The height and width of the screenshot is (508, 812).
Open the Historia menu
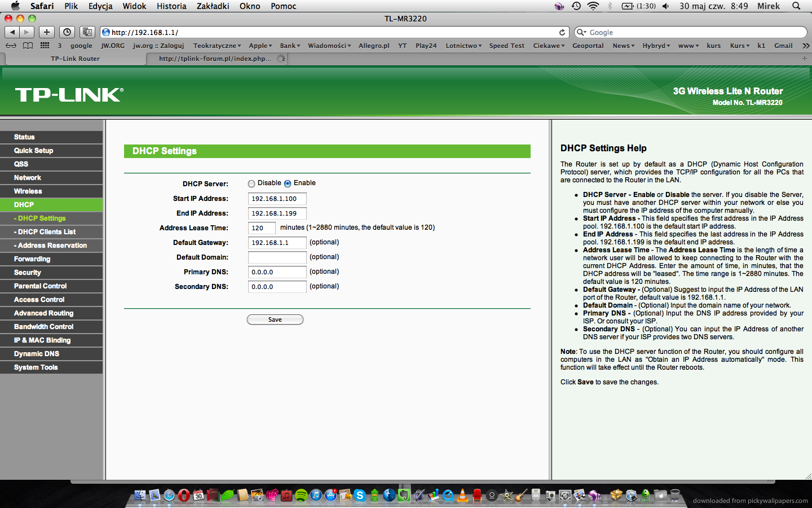(171, 6)
